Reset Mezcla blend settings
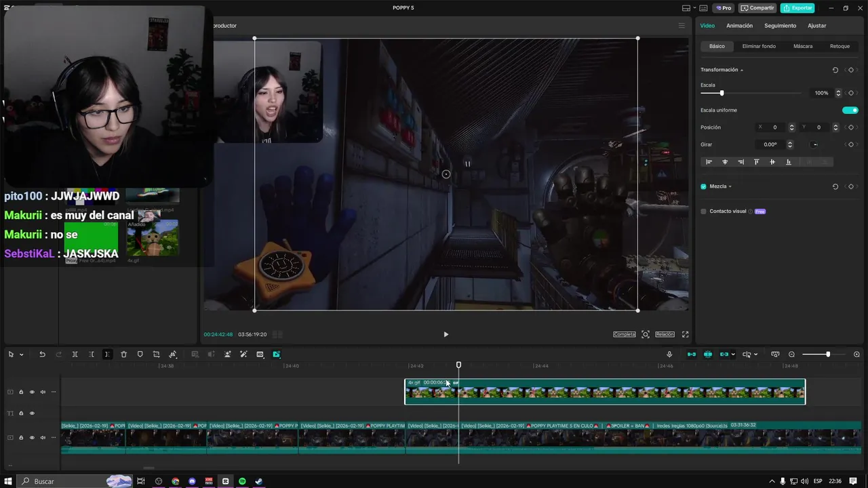868x488 pixels. pos(835,186)
